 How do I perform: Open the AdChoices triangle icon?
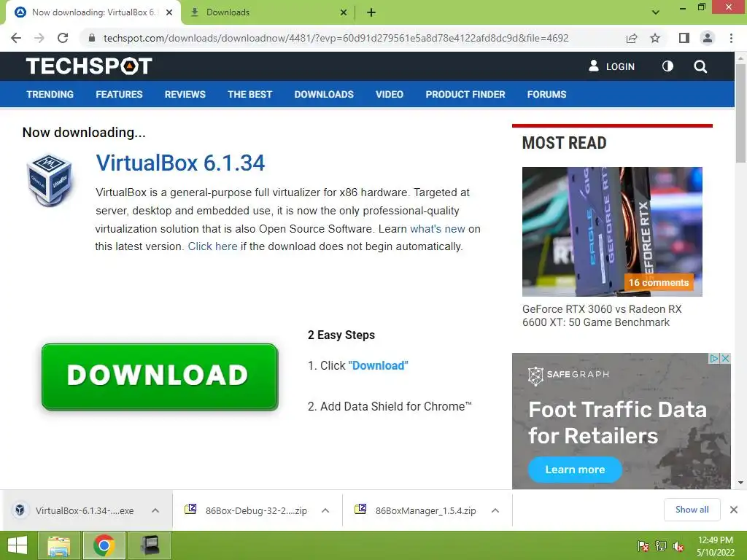click(x=714, y=358)
